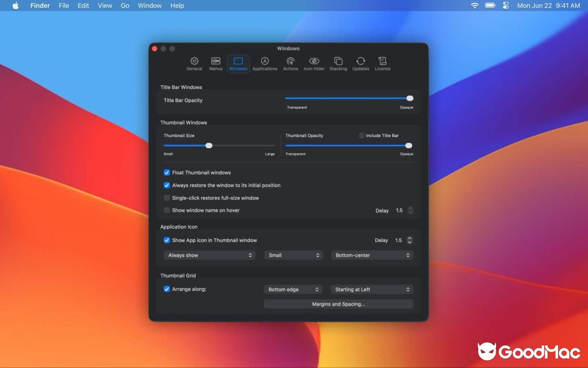588x368 pixels.
Task: Open the Starting at Left dropdown
Action: coord(372,289)
